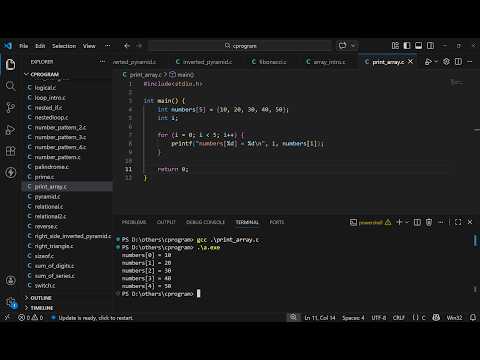Switch to the DEBUG CONSOLE tab
Image resolution: width=480 pixels, height=360 pixels.
click(205, 222)
